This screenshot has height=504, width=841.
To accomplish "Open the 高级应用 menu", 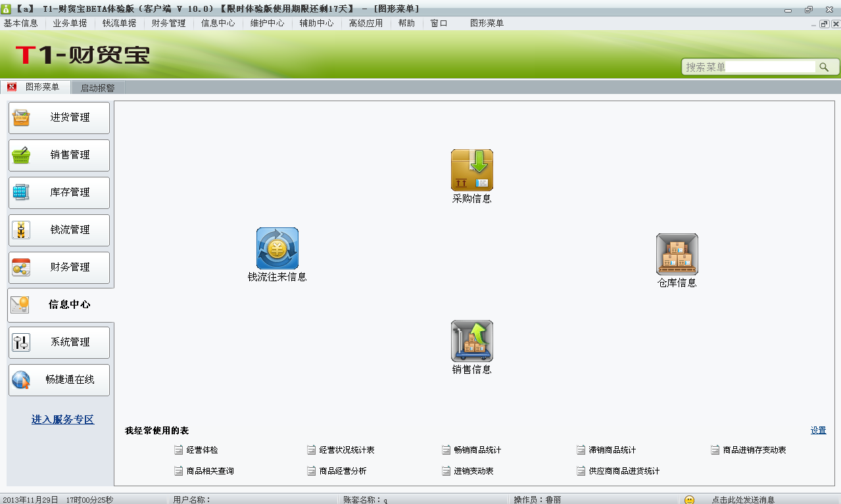I will pyautogui.click(x=366, y=23).
